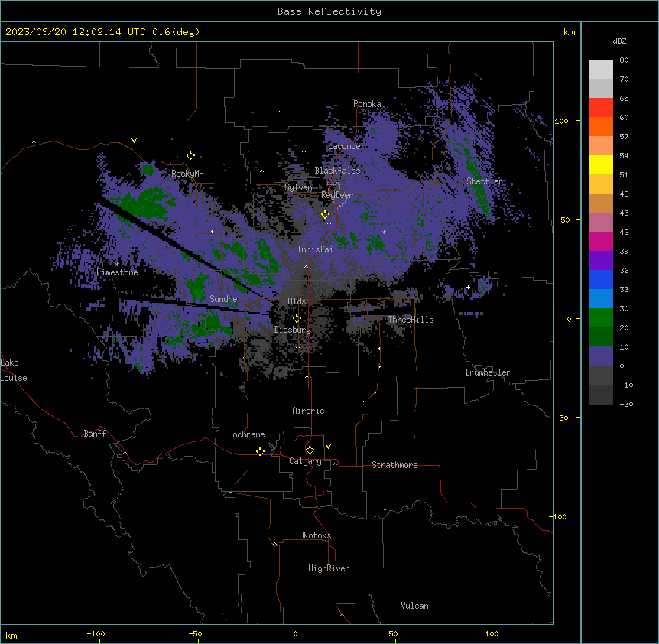Click the dBZ legend heading
659x644 pixels.
click(x=619, y=41)
